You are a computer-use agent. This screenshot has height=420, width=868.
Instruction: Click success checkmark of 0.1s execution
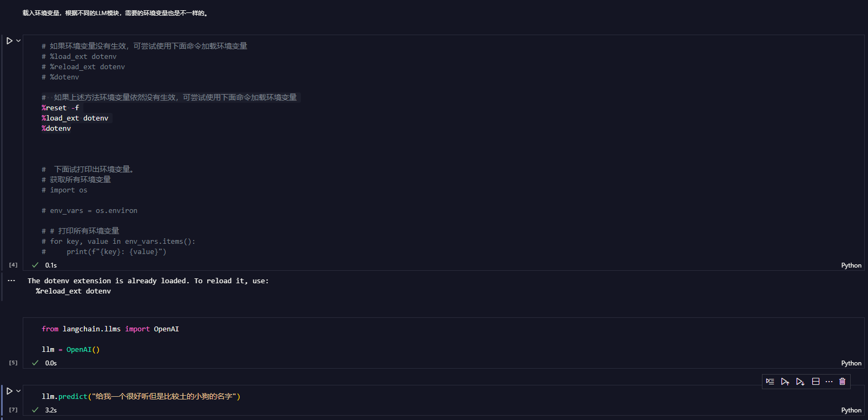coord(35,265)
